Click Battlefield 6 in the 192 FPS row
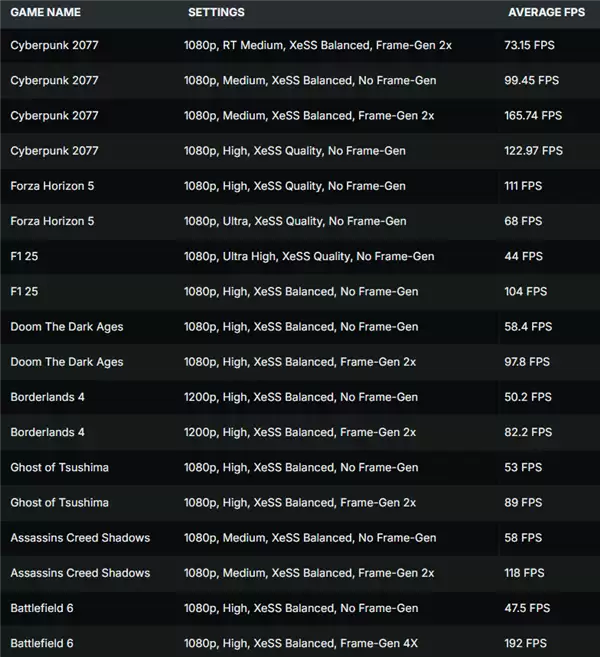Image resolution: width=600 pixels, height=657 pixels. coord(42,644)
